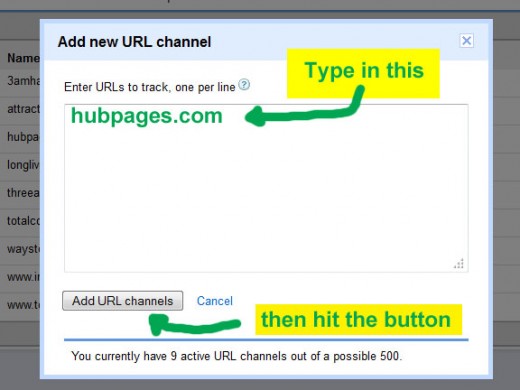Select the longliv… row in background list
The height and width of the screenshot is (390, 520).
coord(23,165)
